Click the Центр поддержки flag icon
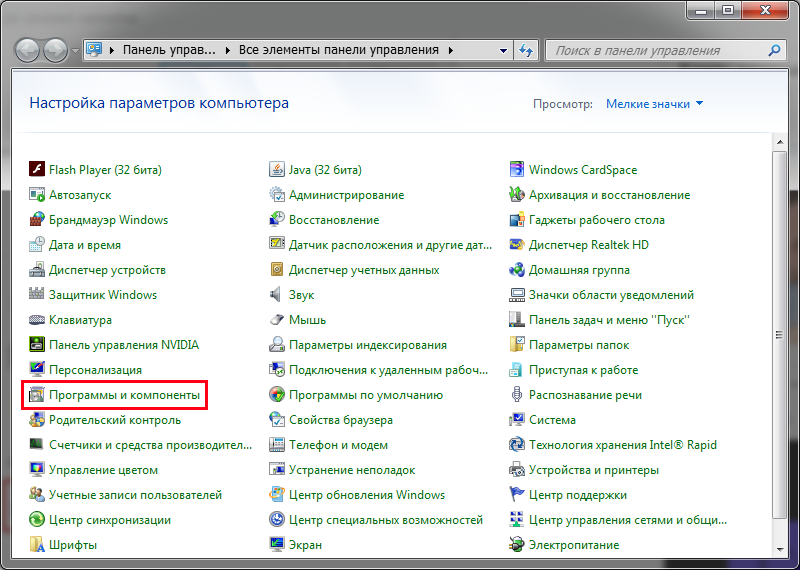800x570 pixels. coord(517,494)
